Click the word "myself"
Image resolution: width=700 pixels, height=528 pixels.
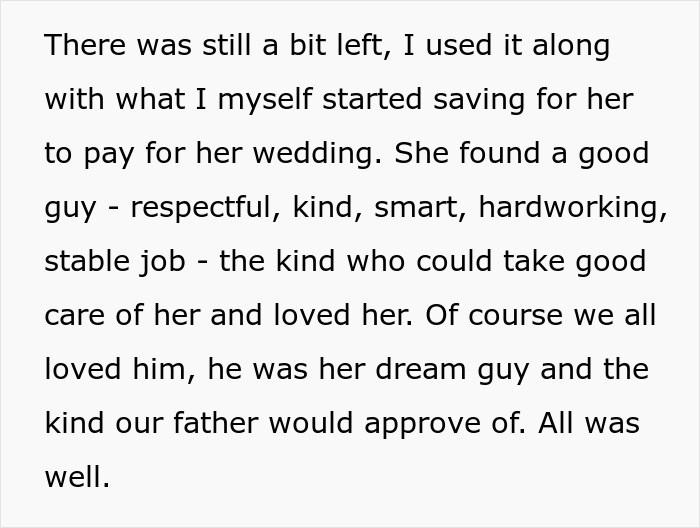coord(268,100)
